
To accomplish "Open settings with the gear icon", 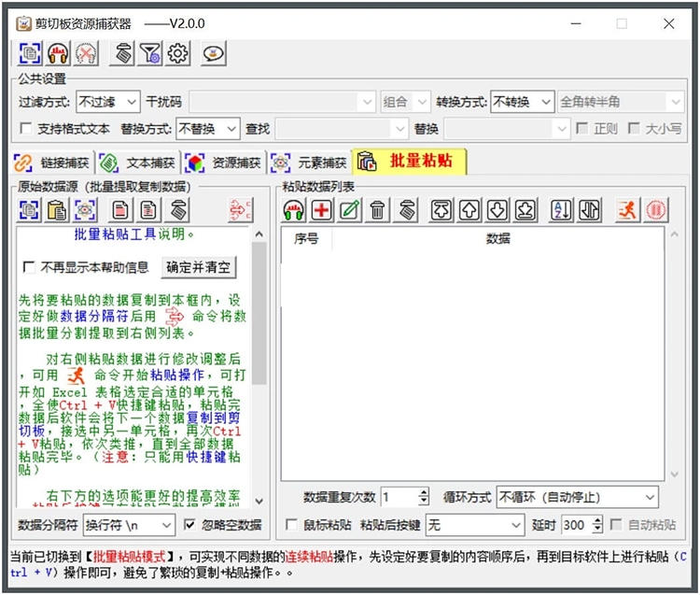I will tap(177, 54).
